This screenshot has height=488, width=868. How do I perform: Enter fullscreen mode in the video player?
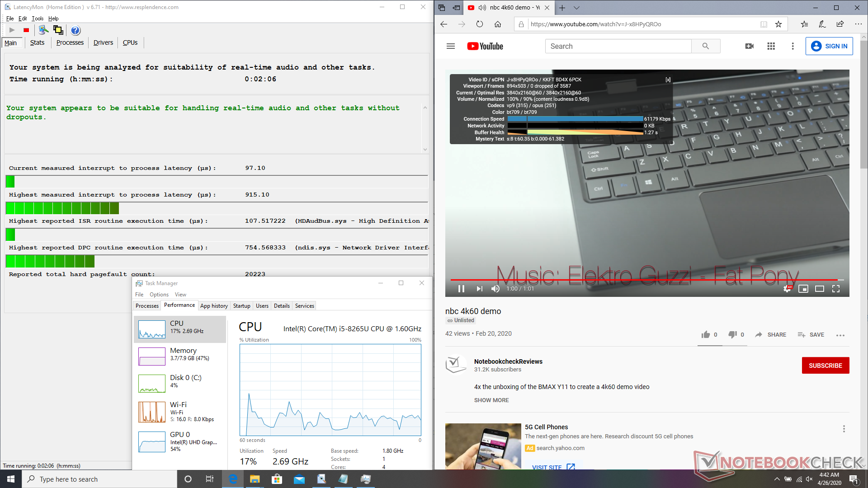pyautogui.click(x=836, y=289)
